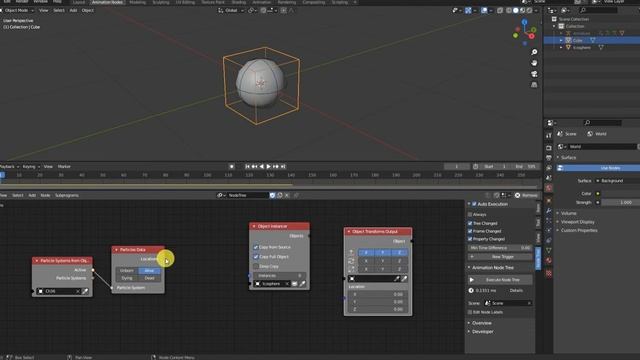The height and width of the screenshot is (360, 640).
Task: Open Render properties tab icon
Action: click(x=549, y=148)
